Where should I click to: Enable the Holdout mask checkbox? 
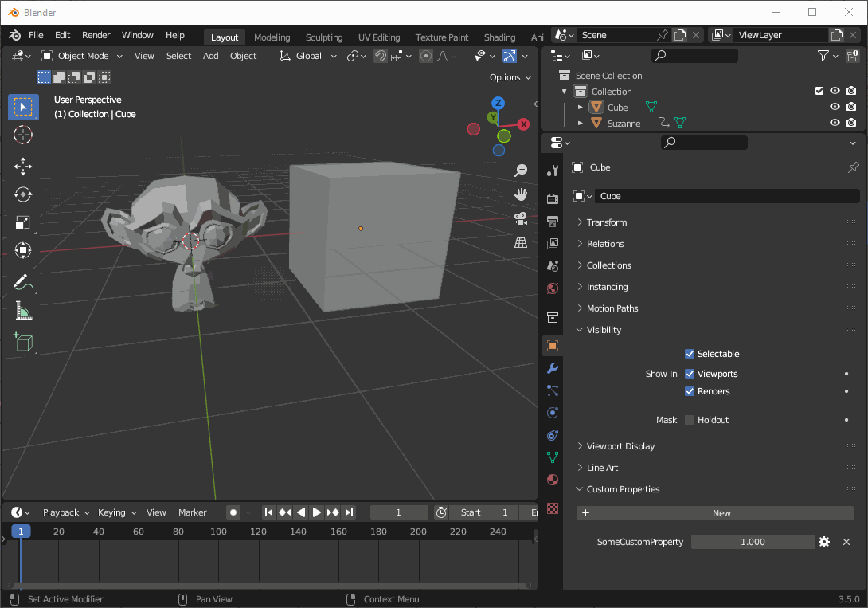[690, 420]
